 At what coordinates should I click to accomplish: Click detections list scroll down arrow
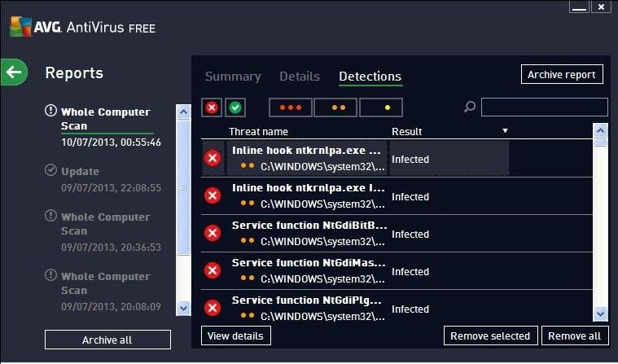600,314
